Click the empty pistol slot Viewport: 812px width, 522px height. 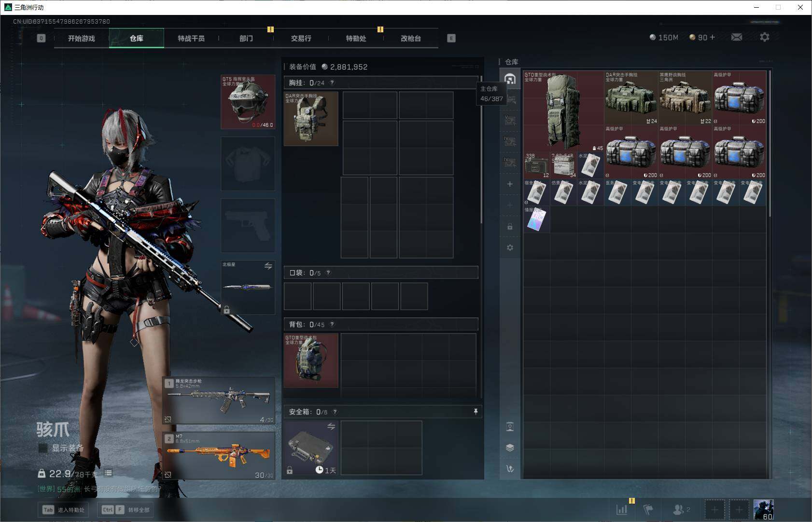(248, 225)
